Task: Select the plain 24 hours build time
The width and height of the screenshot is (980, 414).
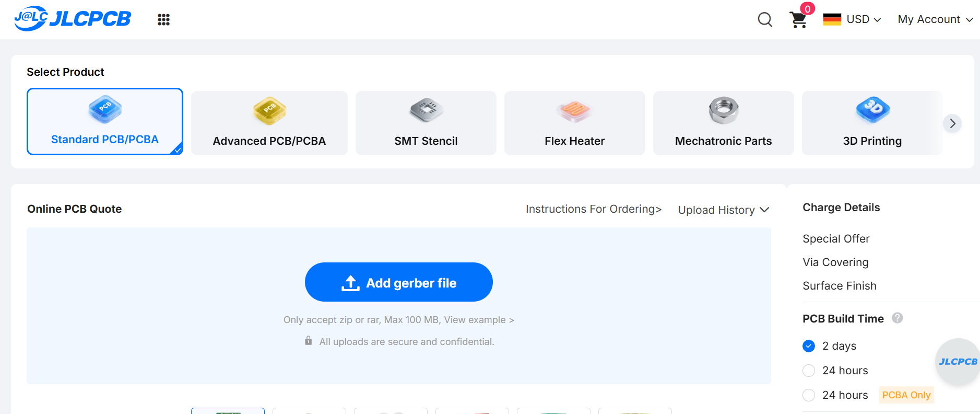Action: [x=809, y=371]
